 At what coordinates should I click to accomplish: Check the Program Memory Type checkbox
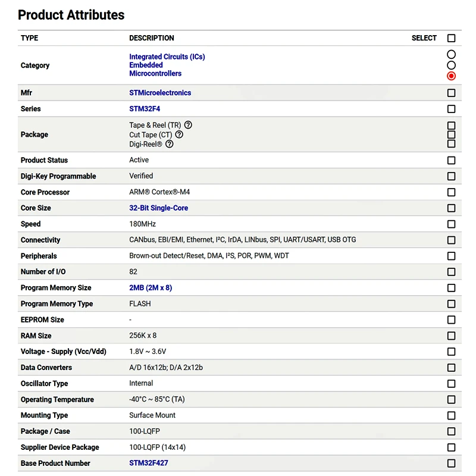[452, 304]
